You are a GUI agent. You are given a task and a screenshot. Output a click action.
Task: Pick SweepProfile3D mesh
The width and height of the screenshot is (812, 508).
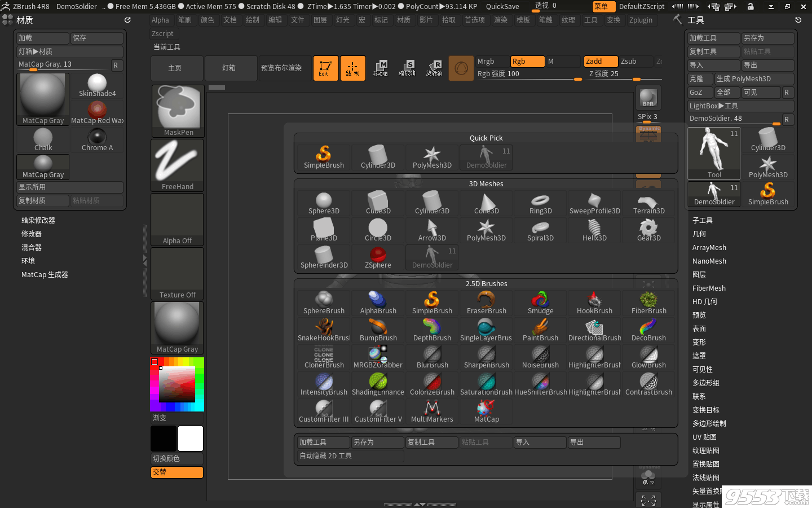pyautogui.click(x=594, y=203)
